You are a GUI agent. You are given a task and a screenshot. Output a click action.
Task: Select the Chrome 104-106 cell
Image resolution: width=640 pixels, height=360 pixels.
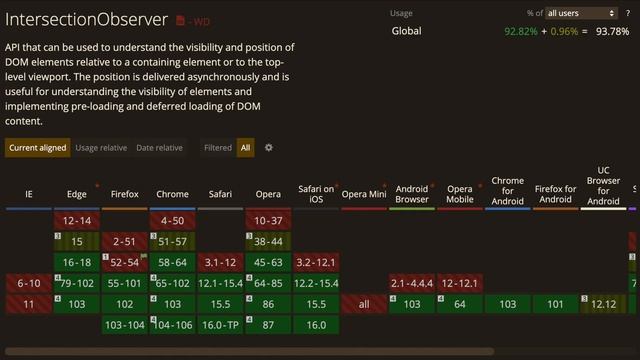(x=172, y=325)
